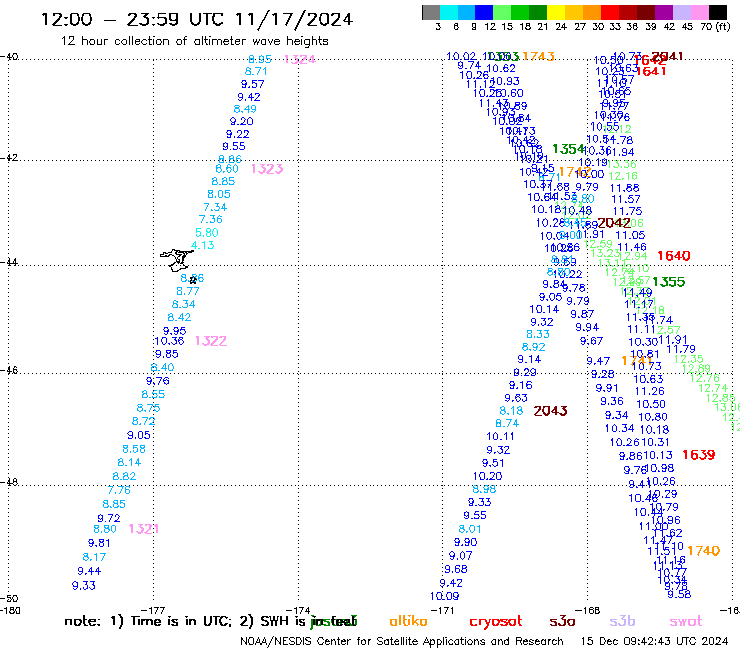Click the dark red track time 2043

click(x=550, y=411)
